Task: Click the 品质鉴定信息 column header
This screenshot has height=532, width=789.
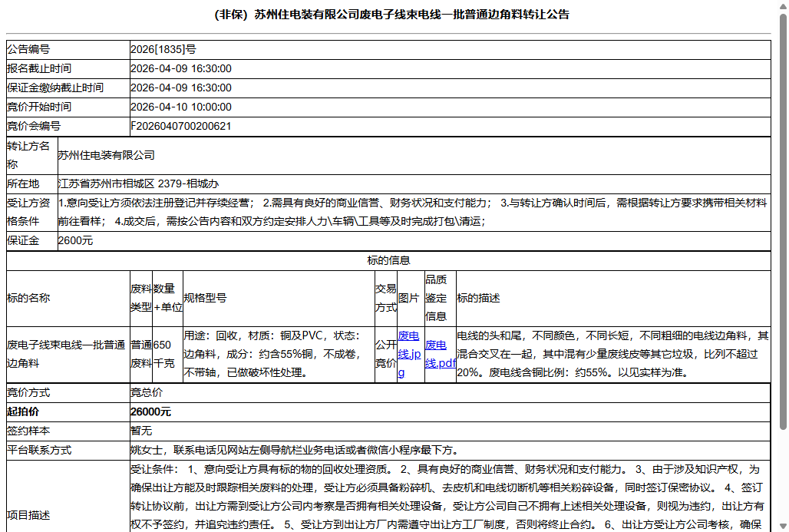Action: pyautogui.click(x=441, y=298)
